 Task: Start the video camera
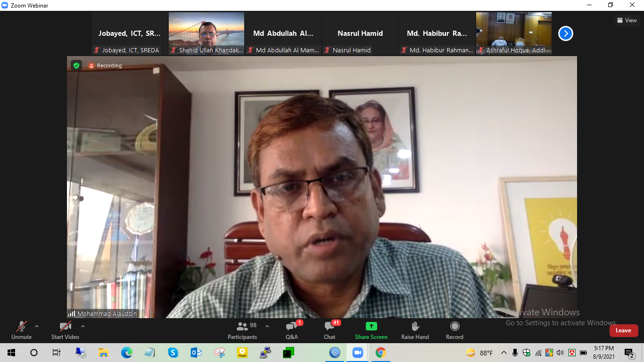tap(65, 330)
